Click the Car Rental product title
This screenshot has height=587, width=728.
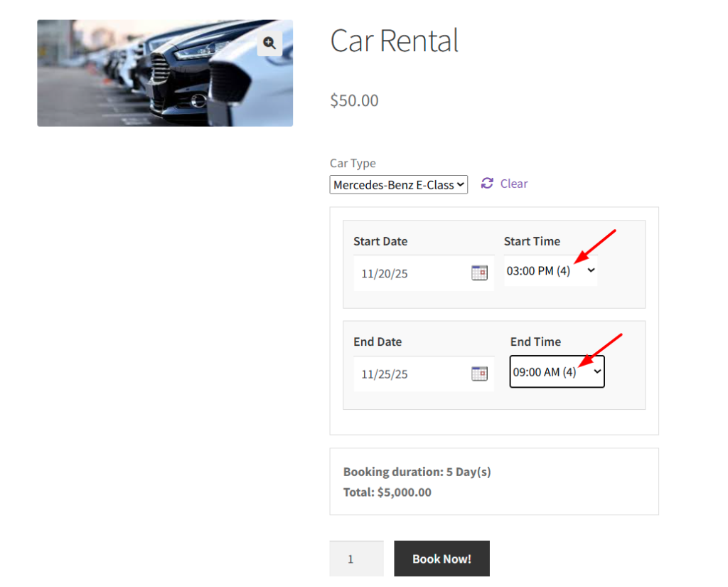click(x=395, y=41)
